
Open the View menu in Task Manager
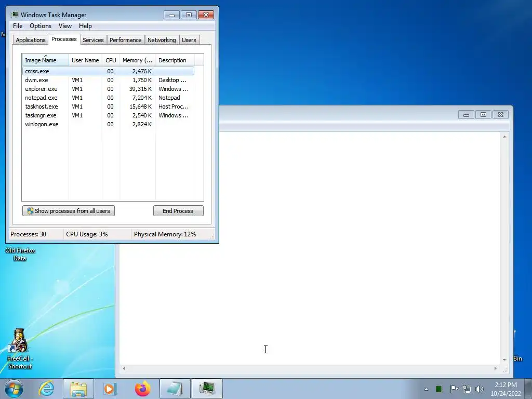(x=65, y=26)
